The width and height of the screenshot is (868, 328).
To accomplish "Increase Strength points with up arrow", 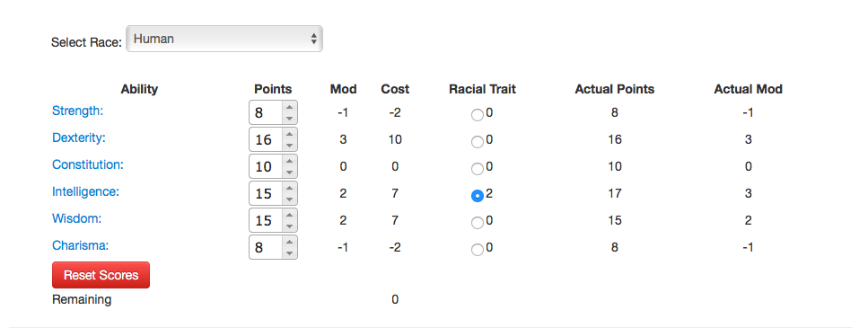I will [289, 107].
